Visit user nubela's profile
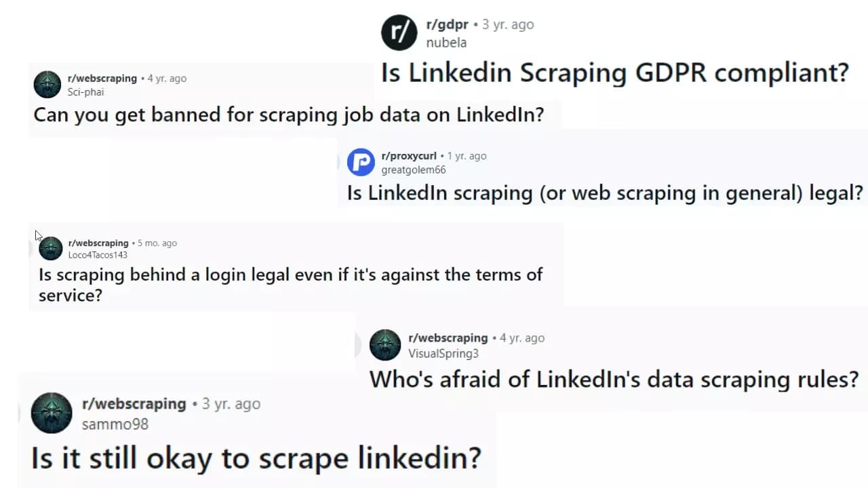Image resolution: width=868 pixels, height=488 pixels. pos(446,42)
